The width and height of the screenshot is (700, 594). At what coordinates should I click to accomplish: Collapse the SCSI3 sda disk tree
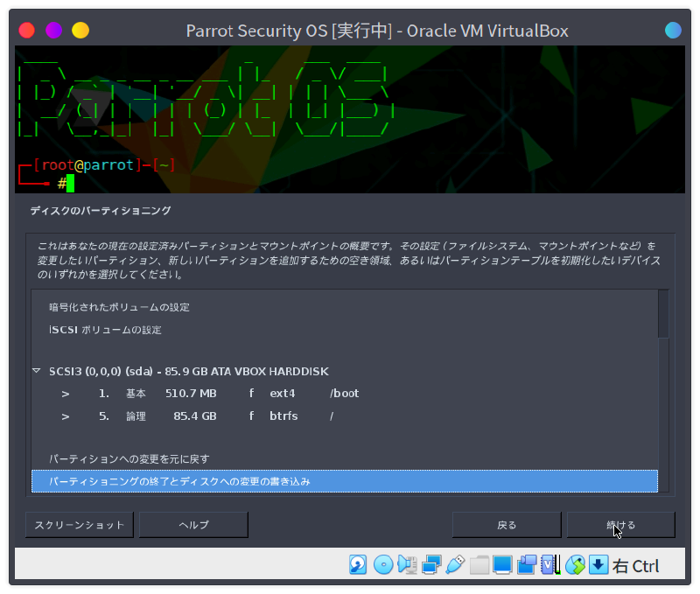click(37, 371)
